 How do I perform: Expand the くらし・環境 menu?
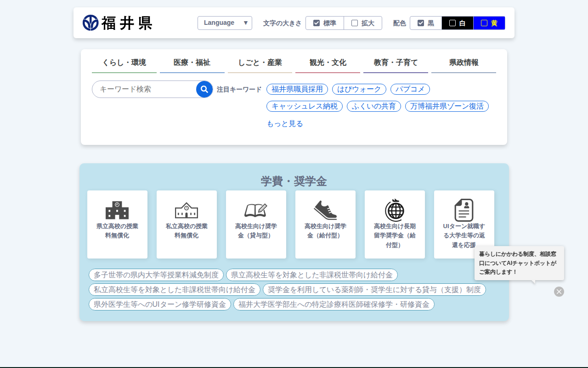124,63
